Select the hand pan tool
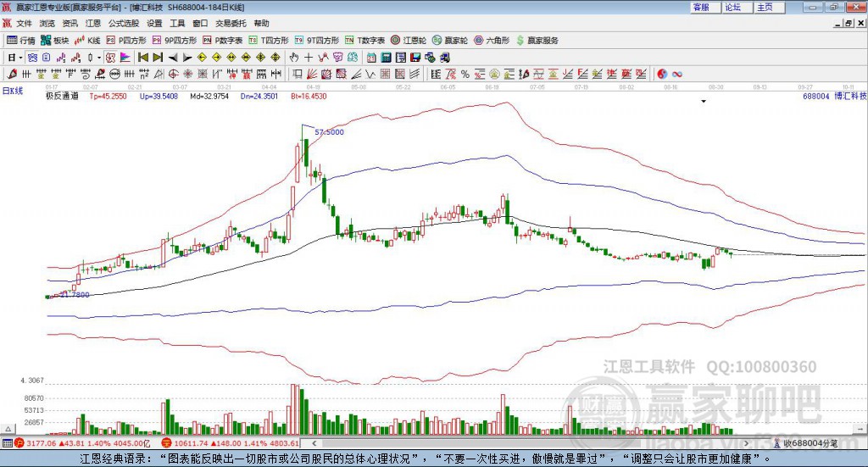The height and width of the screenshot is (467, 868). point(293,58)
